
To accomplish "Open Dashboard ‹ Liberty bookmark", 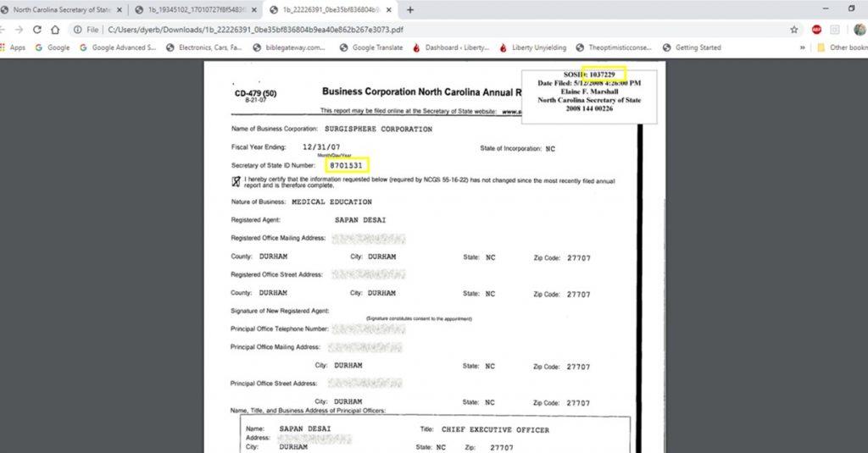I will (451, 47).
